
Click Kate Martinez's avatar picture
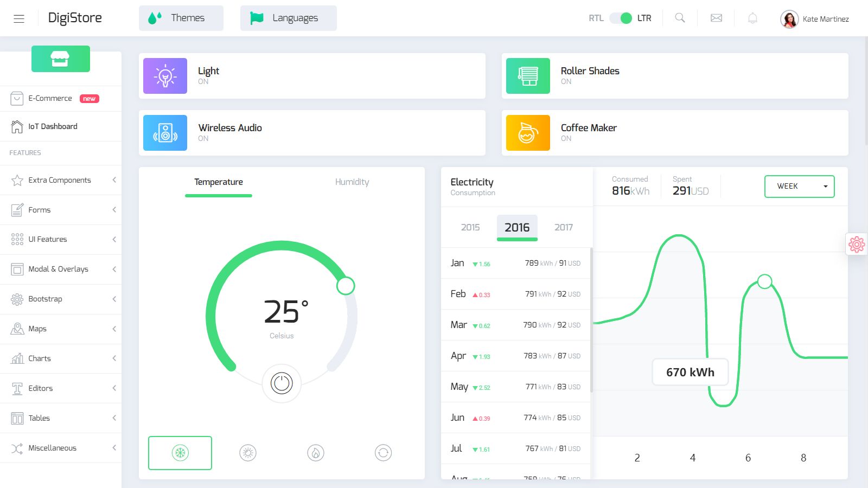[x=789, y=19]
